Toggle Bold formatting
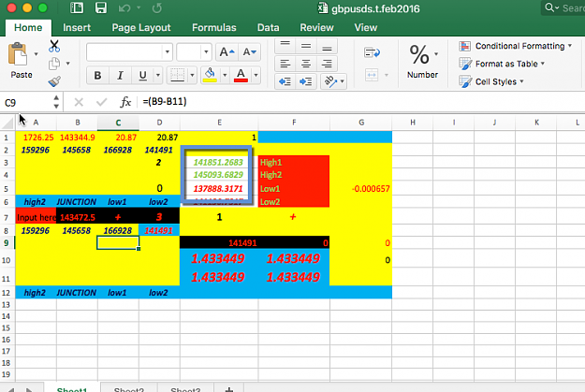Image resolution: width=585 pixels, height=392 pixels. (97, 76)
